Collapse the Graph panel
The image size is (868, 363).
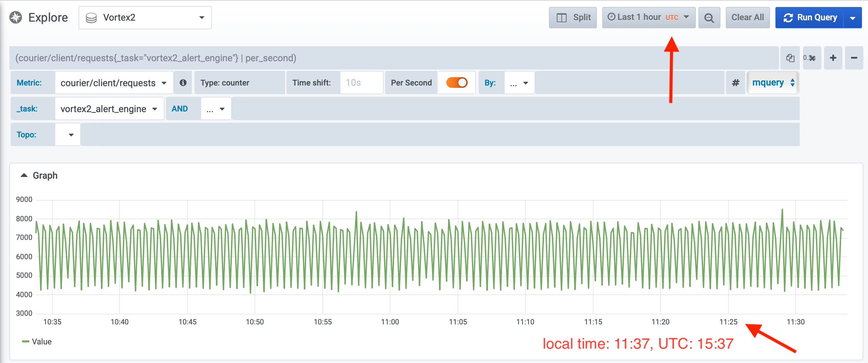tap(24, 175)
